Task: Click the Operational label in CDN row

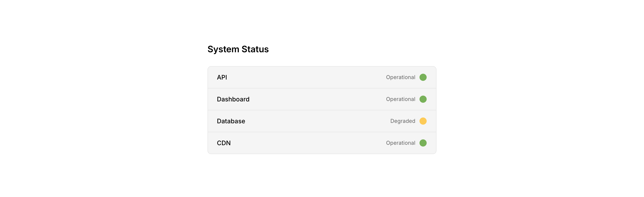Action: point(400,143)
